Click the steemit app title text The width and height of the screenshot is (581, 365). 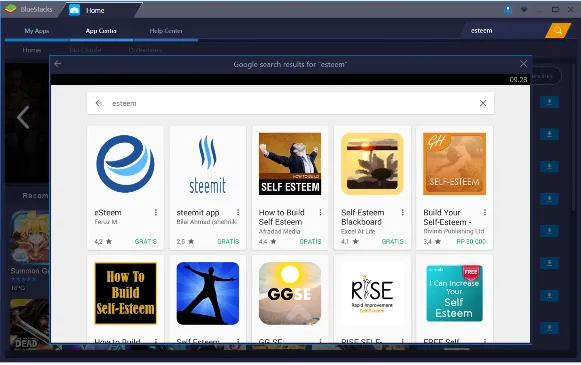pyautogui.click(x=198, y=213)
